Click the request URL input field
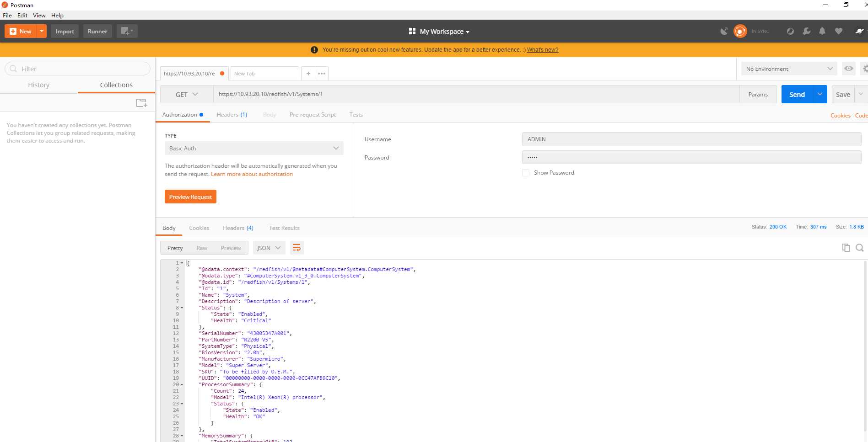This screenshot has width=868, height=442. (476, 94)
